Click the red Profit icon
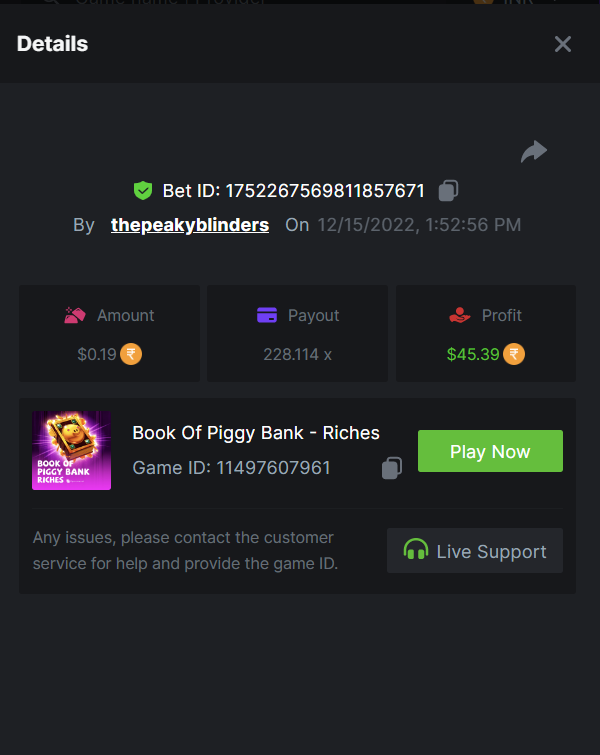This screenshot has height=755, width=600. point(459,315)
